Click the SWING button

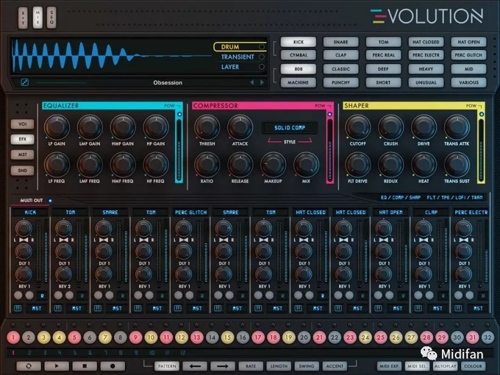coord(306,366)
